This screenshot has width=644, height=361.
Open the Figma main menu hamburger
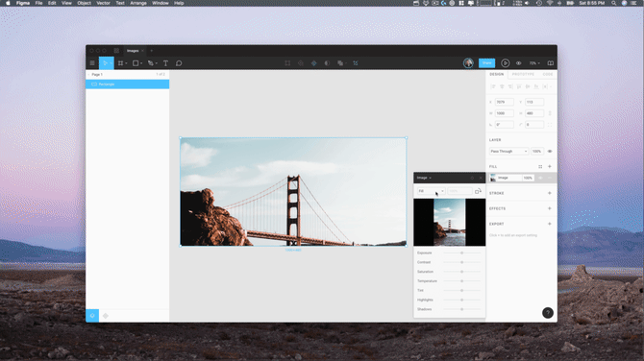tap(92, 63)
